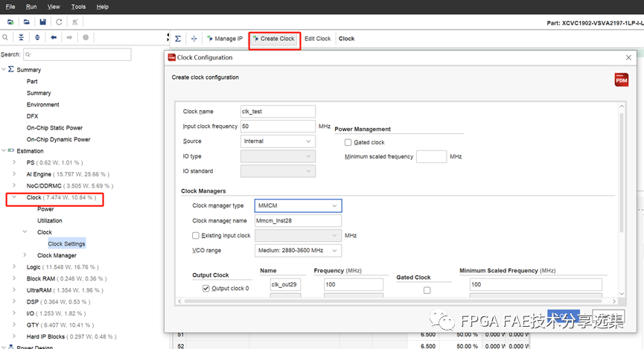The image size is (644, 349).
Task: Click the search magnifier icon in tree toolbar
Action: (6, 37)
